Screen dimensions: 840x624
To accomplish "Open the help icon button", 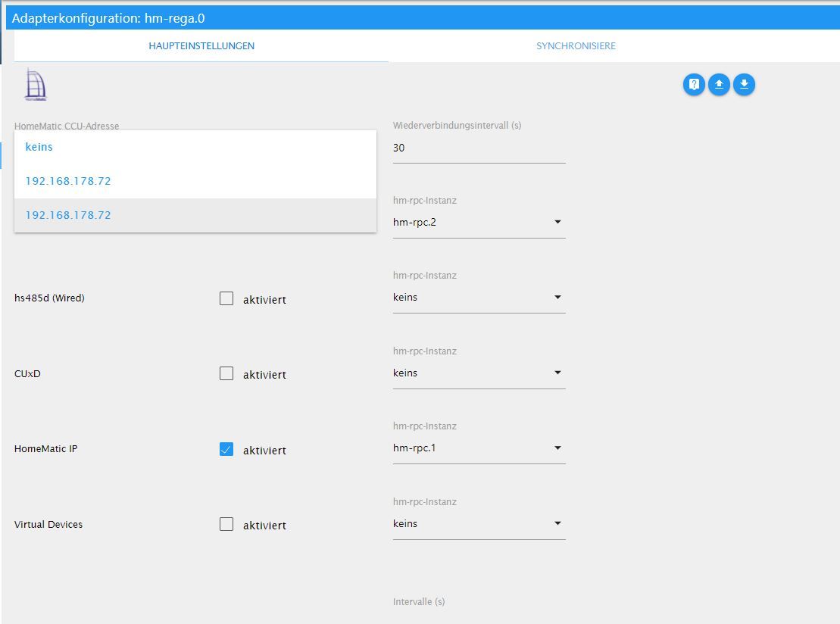I will point(694,85).
